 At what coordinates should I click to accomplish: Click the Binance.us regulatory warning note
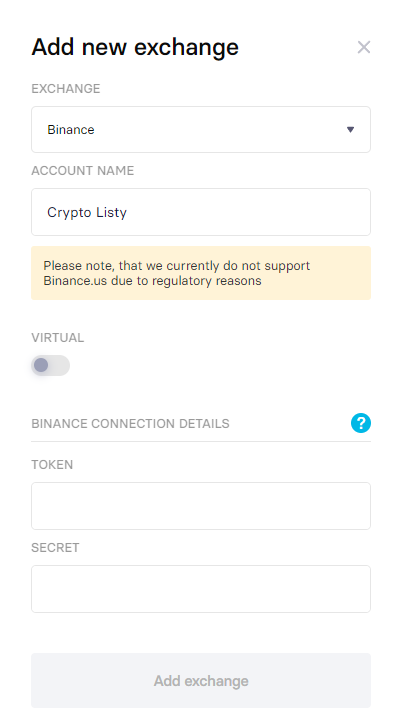[x=201, y=273]
